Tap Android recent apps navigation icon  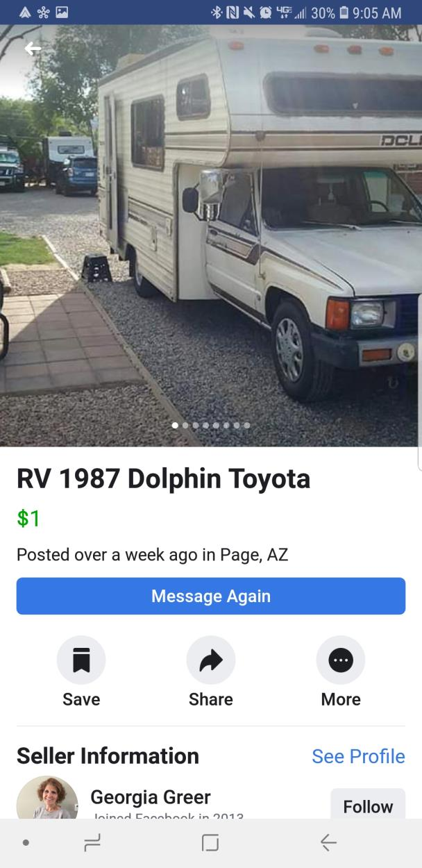92,842
